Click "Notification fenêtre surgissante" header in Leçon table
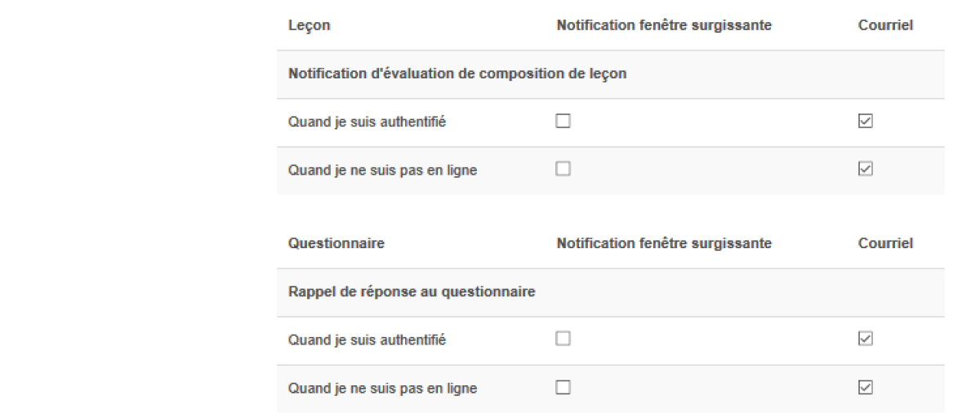This screenshot has width=980, height=418. [664, 26]
